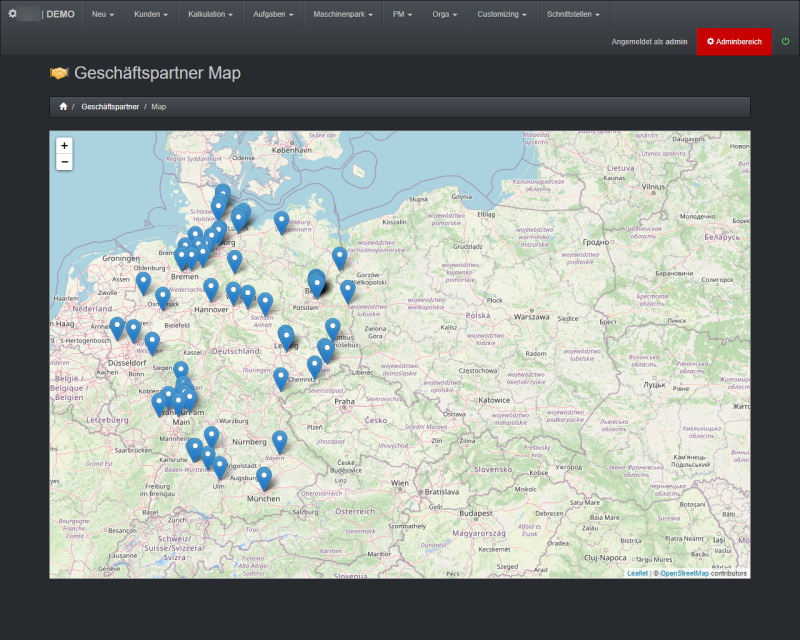Image resolution: width=800 pixels, height=640 pixels.
Task: Open the Neu dropdown menu
Action: click(103, 14)
